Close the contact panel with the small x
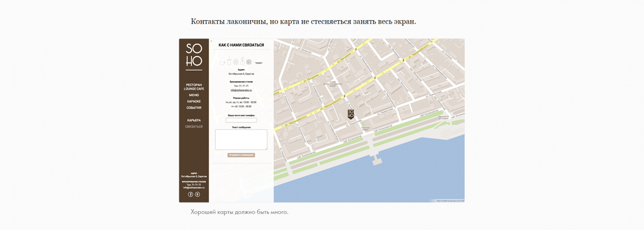 pyautogui.click(x=211, y=41)
